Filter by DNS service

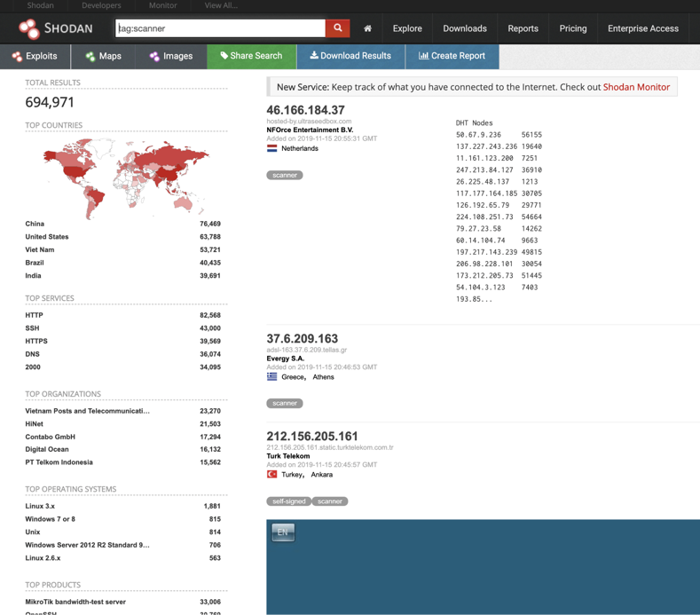[32, 354]
